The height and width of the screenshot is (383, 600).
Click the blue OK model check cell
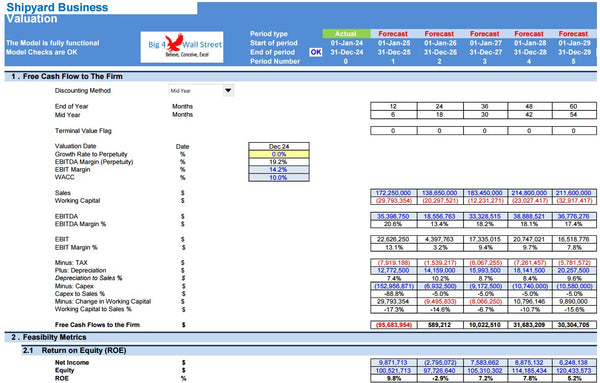coord(316,52)
